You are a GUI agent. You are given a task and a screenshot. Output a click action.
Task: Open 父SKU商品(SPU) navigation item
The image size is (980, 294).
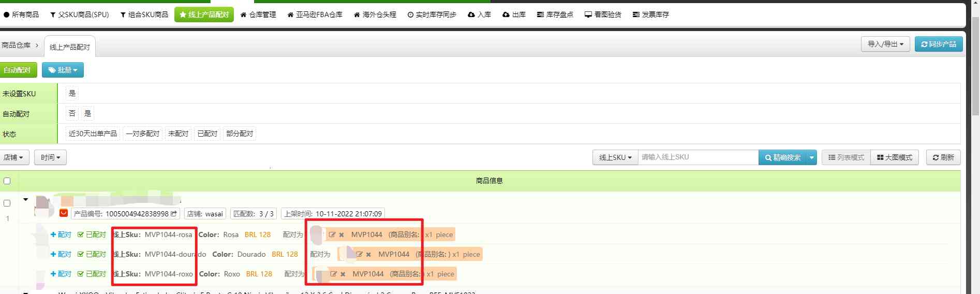(80, 14)
